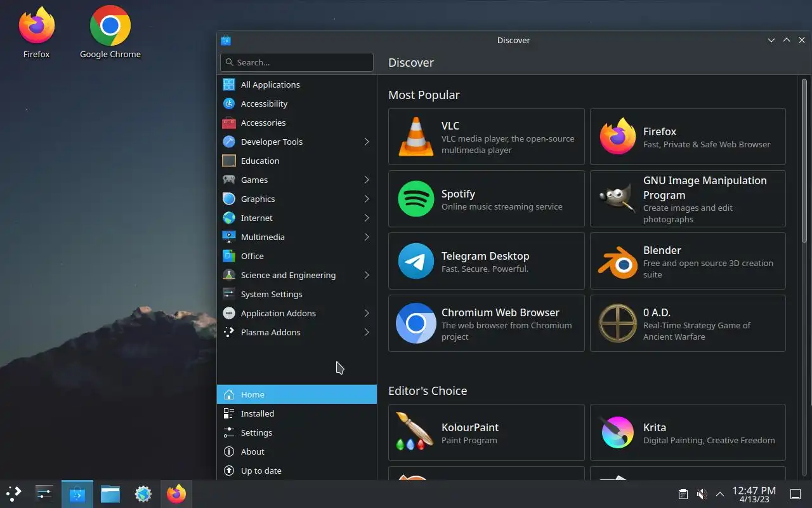
Task: Click the Science and Engineering label
Action: 288,275
